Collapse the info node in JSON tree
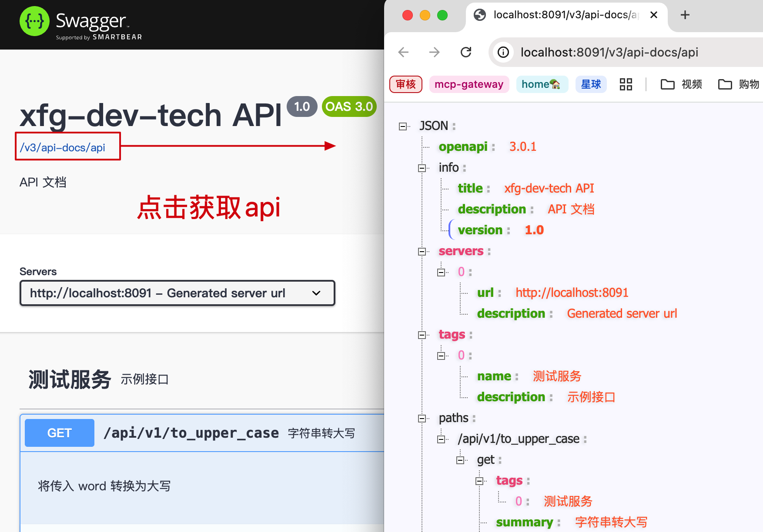Image resolution: width=763 pixels, height=532 pixels. tap(422, 168)
